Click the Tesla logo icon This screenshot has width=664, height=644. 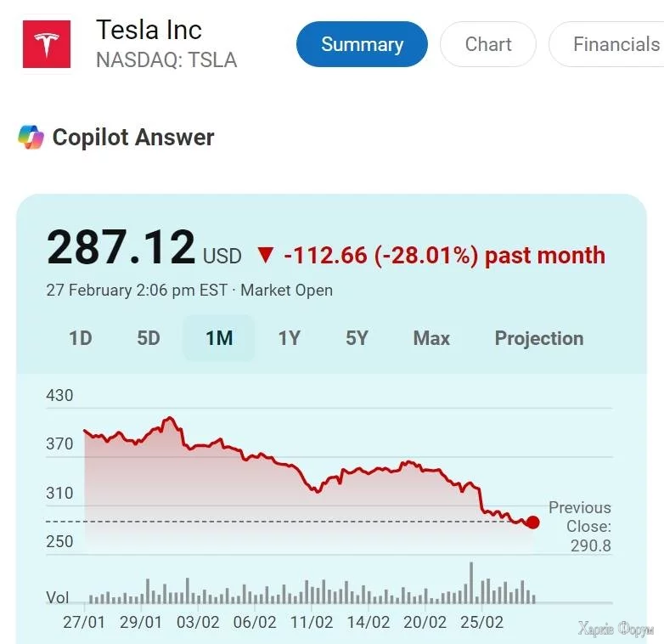point(47,43)
